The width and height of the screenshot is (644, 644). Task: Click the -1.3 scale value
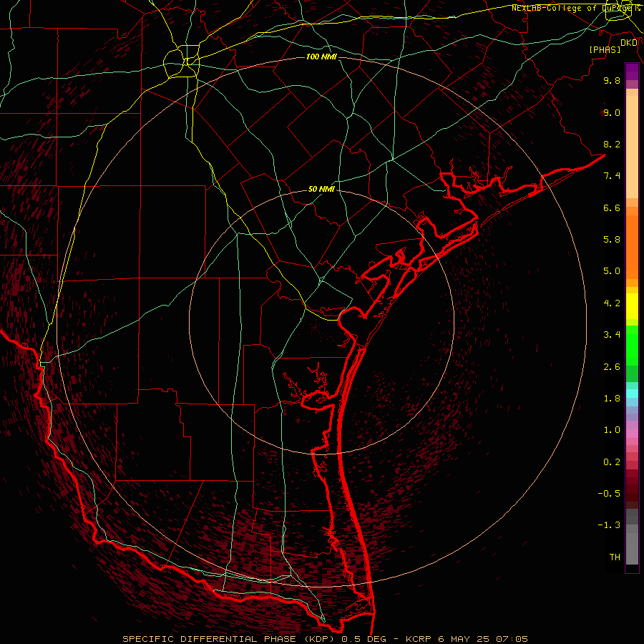[x=609, y=525]
